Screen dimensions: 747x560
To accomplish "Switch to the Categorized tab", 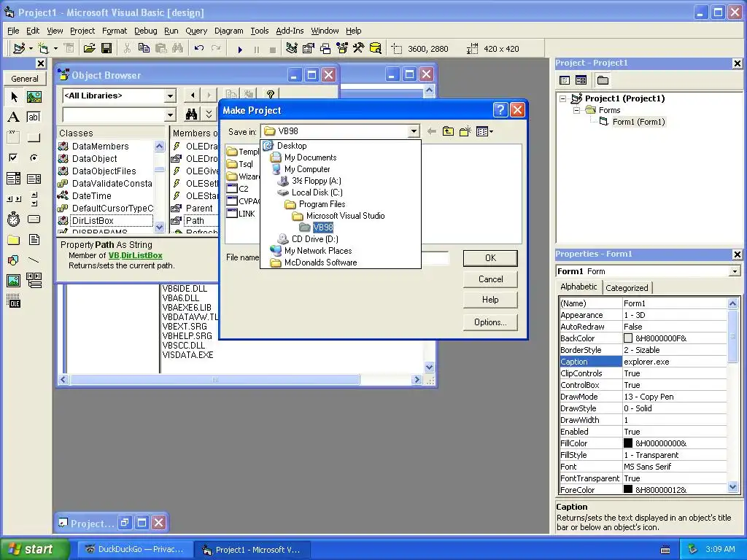I will tap(627, 287).
